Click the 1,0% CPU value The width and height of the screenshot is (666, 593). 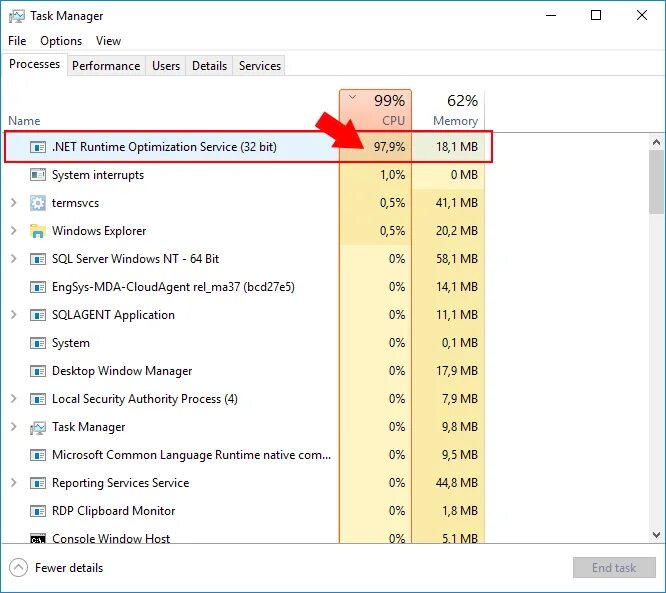392,175
